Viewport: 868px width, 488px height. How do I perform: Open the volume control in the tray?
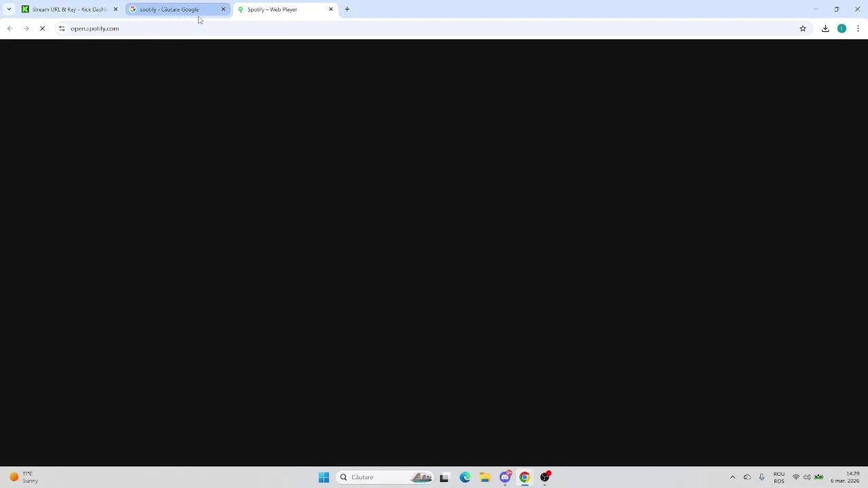pyautogui.click(x=807, y=477)
